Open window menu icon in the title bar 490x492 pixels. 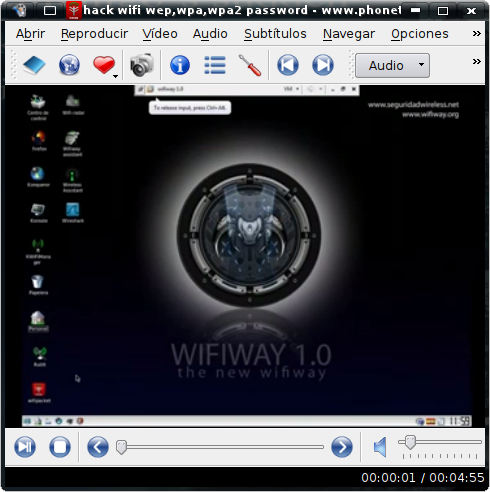[20, 11]
